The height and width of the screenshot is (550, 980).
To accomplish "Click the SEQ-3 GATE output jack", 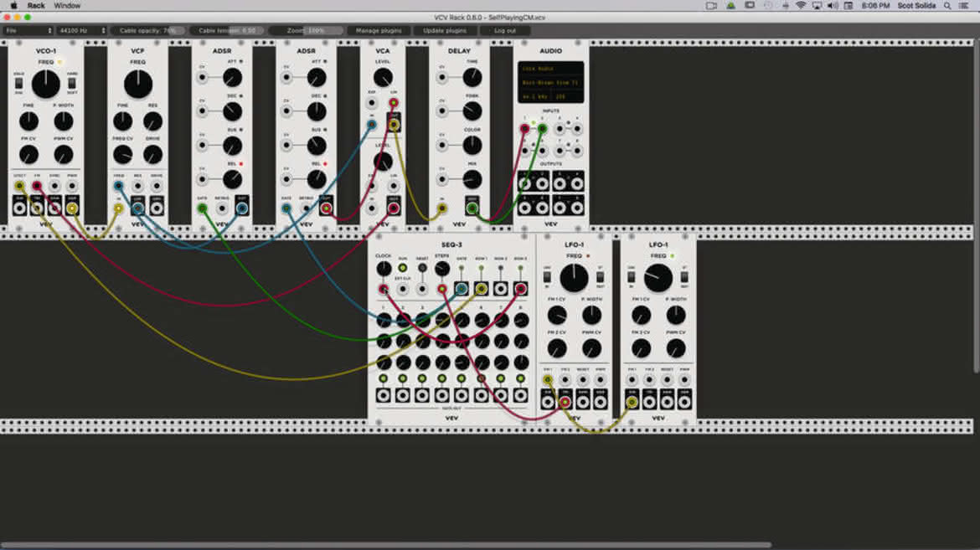I will (462, 289).
